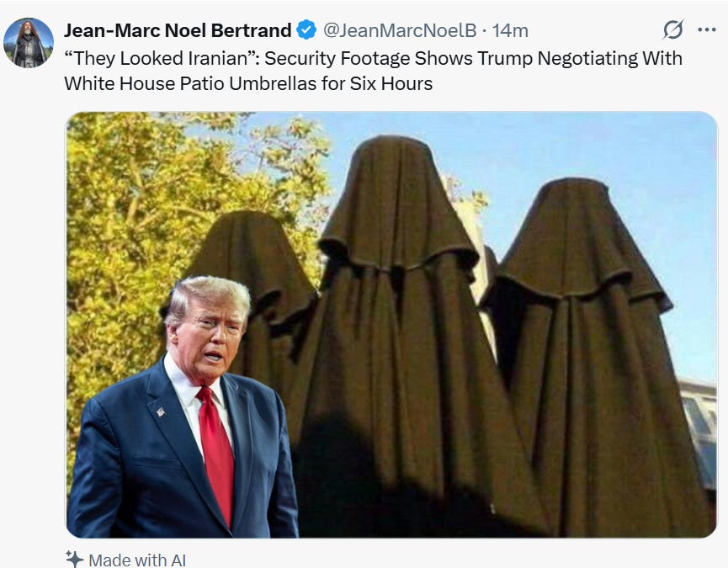Click the red tie in the photo
This screenshot has width=728, height=568.
216,454
